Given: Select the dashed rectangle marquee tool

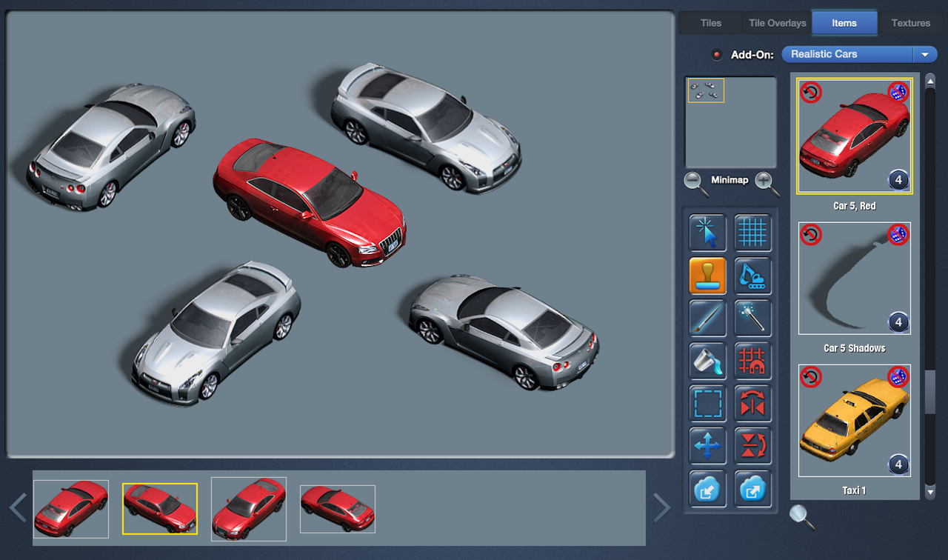Looking at the screenshot, I should [x=707, y=404].
